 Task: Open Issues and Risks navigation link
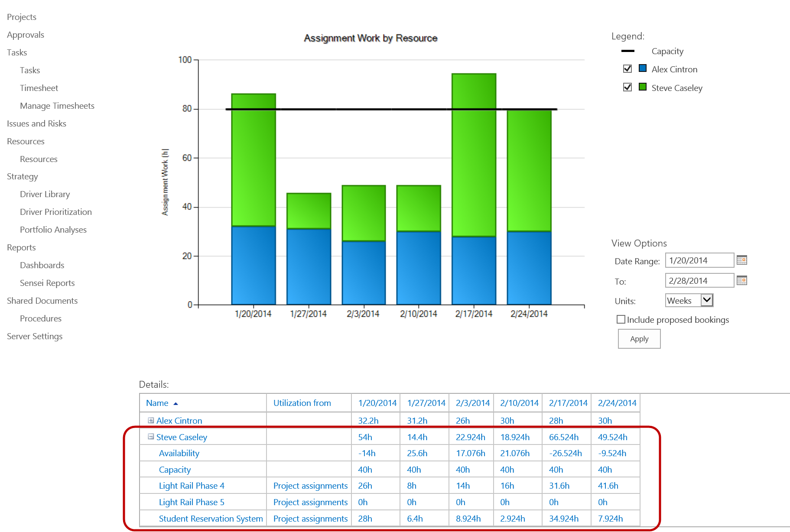click(x=36, y=123)
